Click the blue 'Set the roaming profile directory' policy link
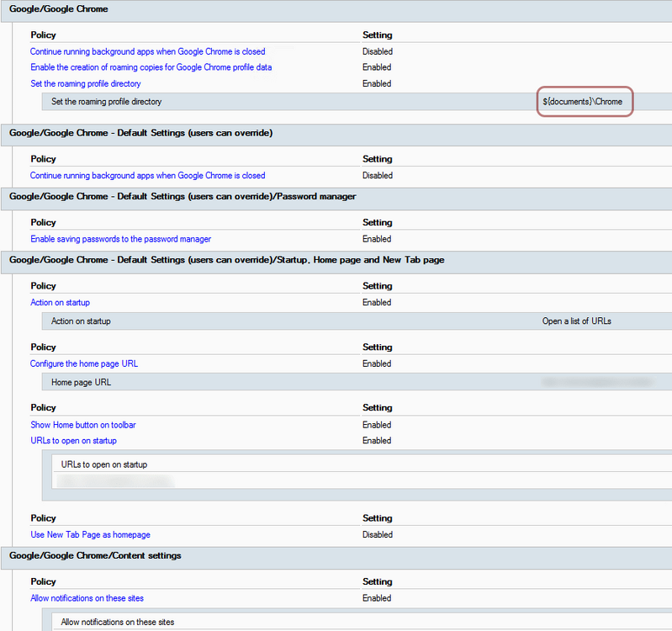This screenshot has height=631, width=672. tap(85, 83)
